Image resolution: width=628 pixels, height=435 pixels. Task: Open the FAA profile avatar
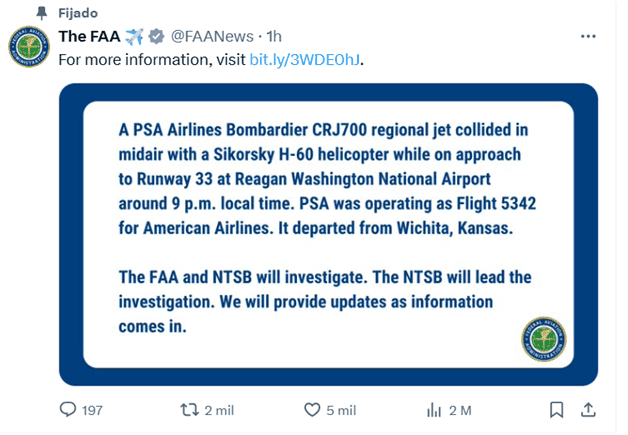pos(29,49)
